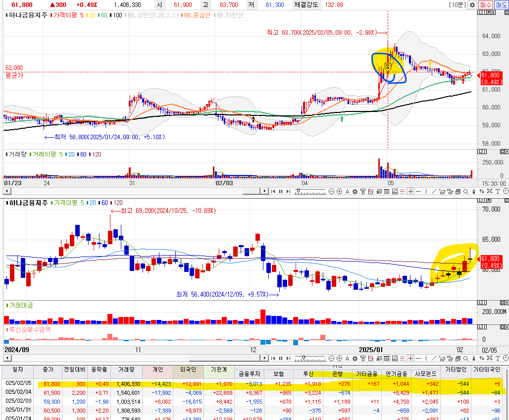509x420 pixels.
Task: Click erase-all icon in upper chart toolbar
Action: [x=450, y=192]
